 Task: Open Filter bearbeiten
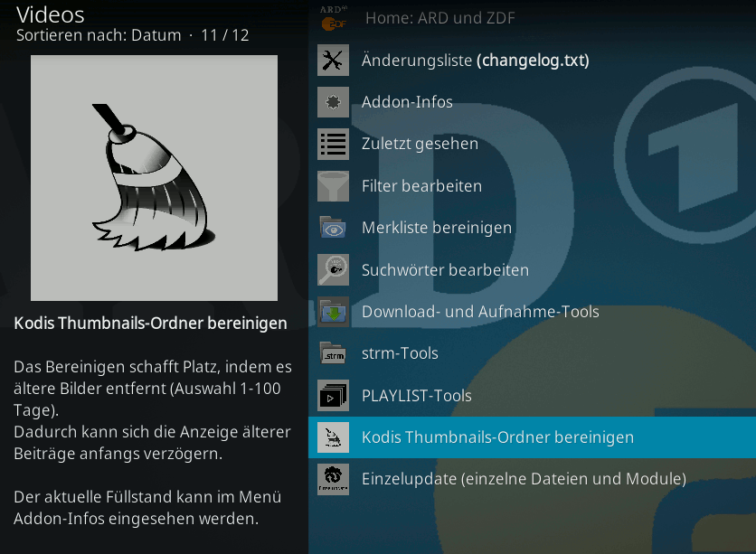pos(533,186)
